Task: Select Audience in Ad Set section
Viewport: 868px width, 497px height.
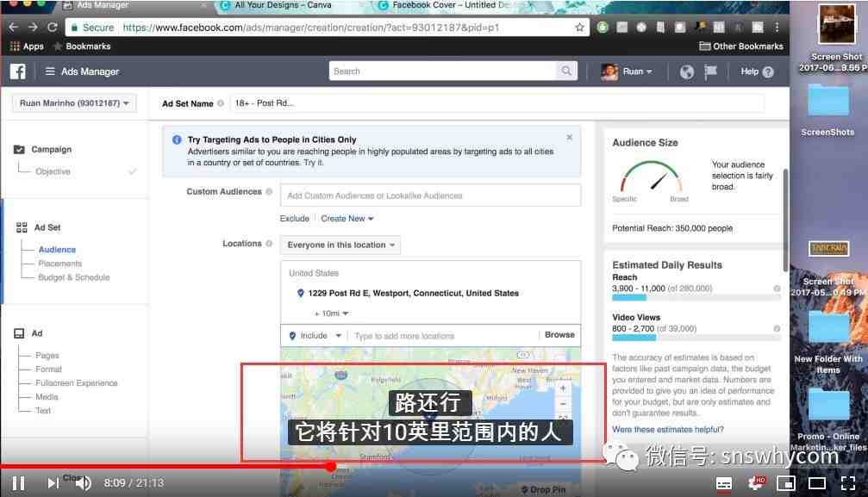Action: coord(57,250)
